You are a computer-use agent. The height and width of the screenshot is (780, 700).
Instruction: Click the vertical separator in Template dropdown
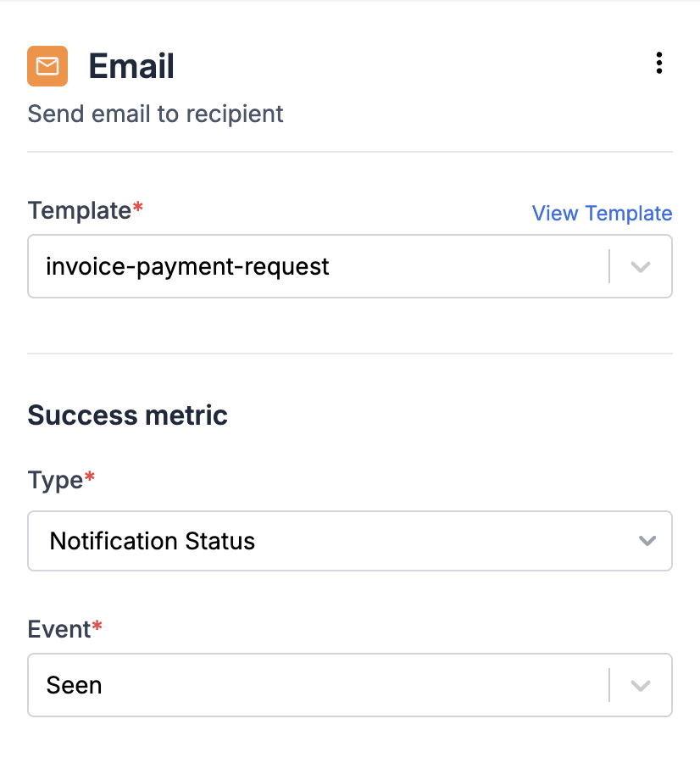(609, 266)
